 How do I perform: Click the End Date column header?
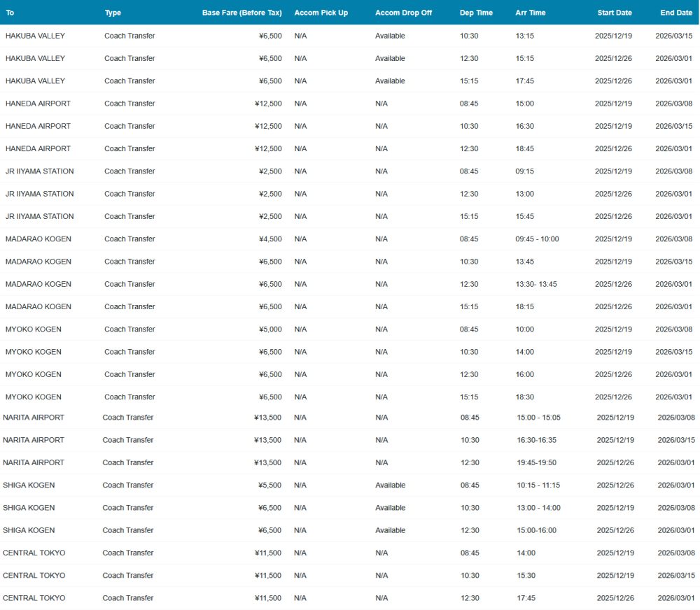[x=675, y=13]
